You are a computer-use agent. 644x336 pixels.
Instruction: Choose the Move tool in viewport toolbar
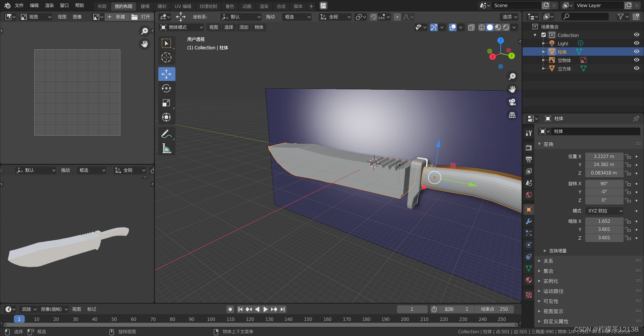[166, 74]
